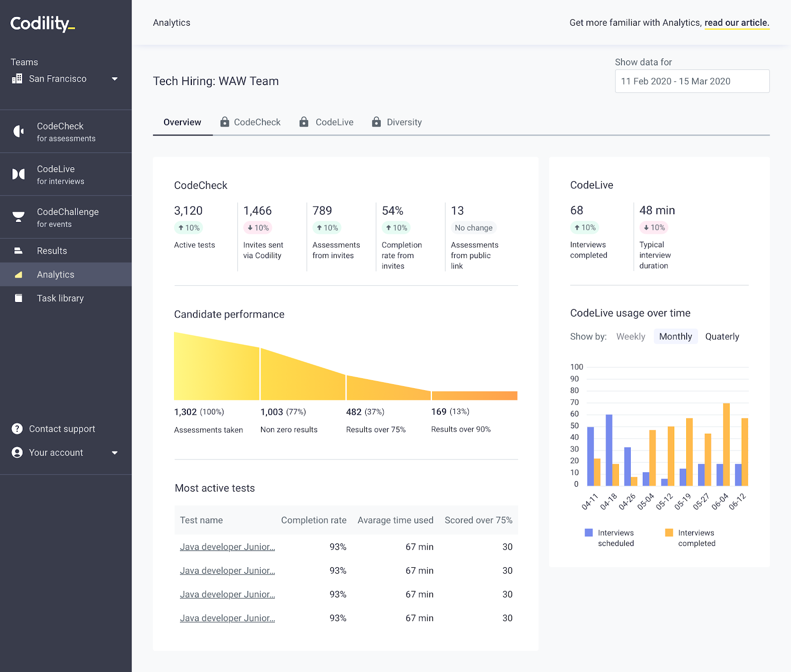Open the Diversity tab
The width and height of the screenshot is (791, 672).
[x=397, y=122]
